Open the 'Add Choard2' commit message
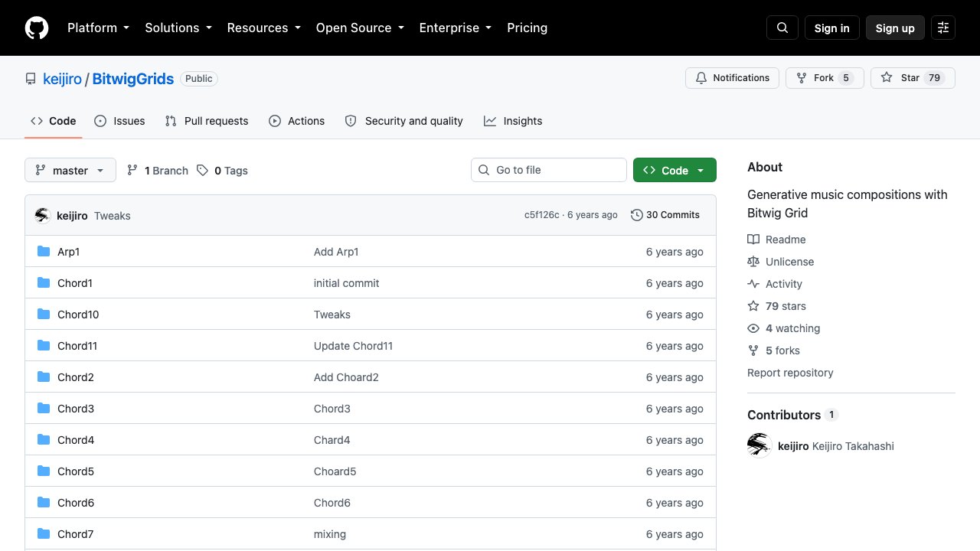The height and width of the screenshot is (551, 980). [346, 377]
